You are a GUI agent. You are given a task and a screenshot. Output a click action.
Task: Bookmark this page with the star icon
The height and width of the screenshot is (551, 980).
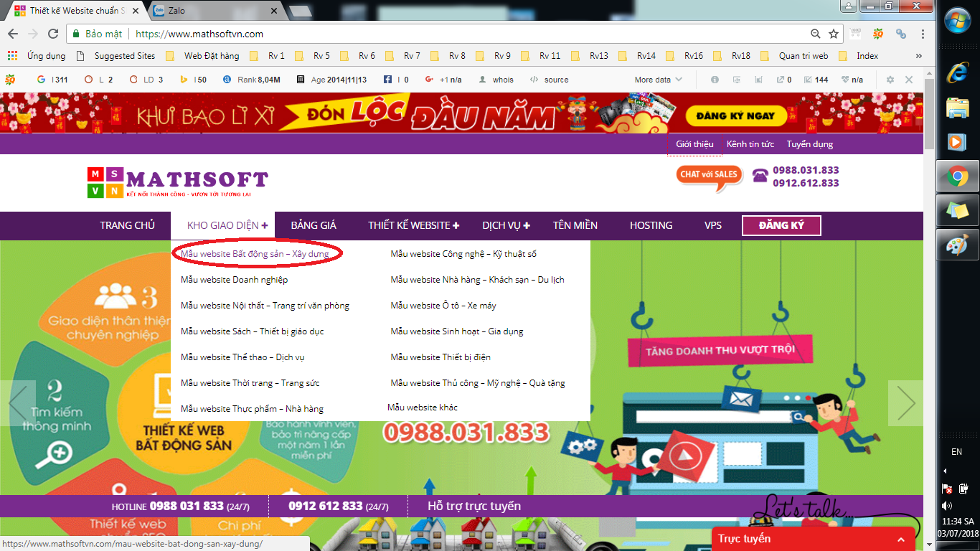pyautogui.click(x=834, y=34)
